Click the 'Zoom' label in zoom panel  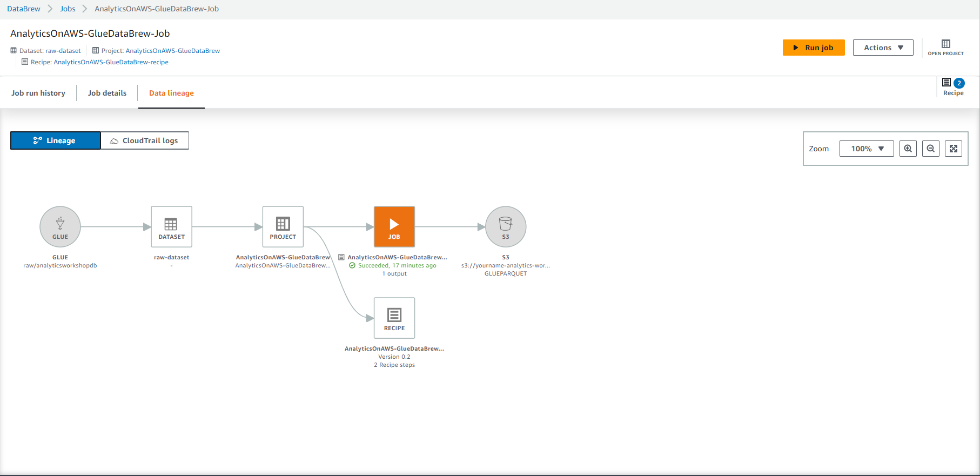(818, 149)
